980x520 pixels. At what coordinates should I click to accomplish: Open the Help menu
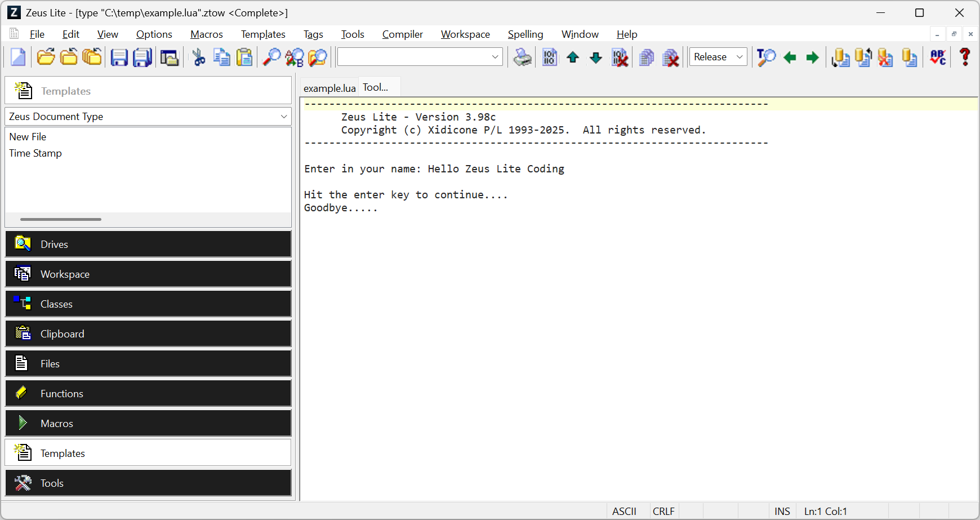pos(627,34)
